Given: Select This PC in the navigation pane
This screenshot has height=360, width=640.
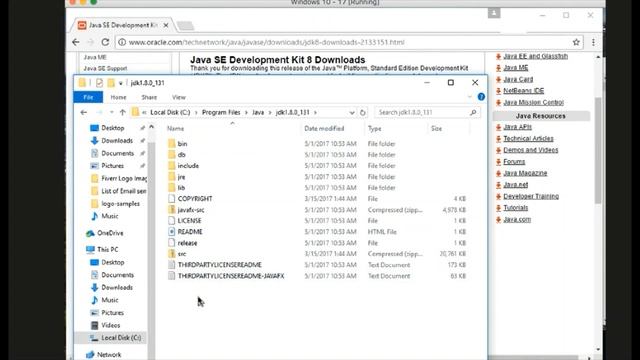Looking at the screenshot, I should pyautogui.click(x=102, y=249).
